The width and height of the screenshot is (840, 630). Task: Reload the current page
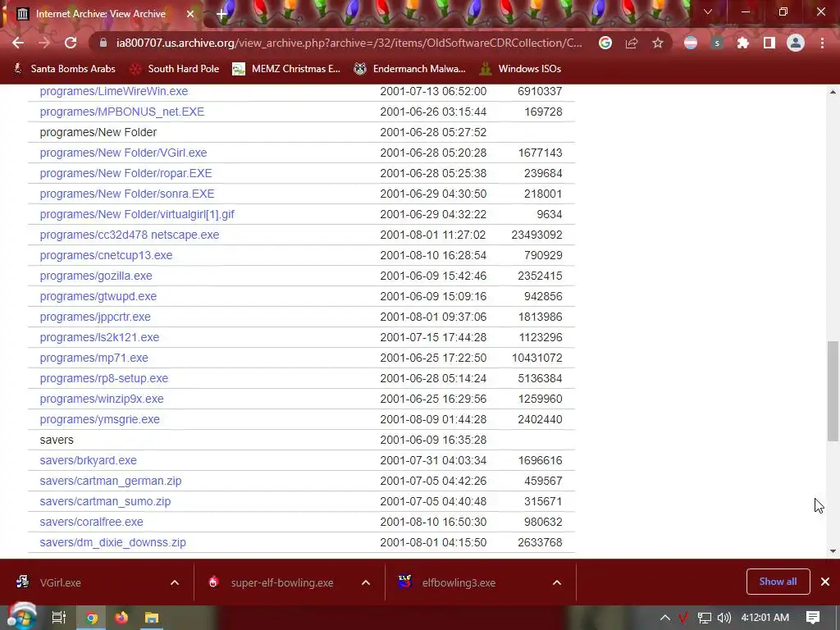(x=71, y=43)
